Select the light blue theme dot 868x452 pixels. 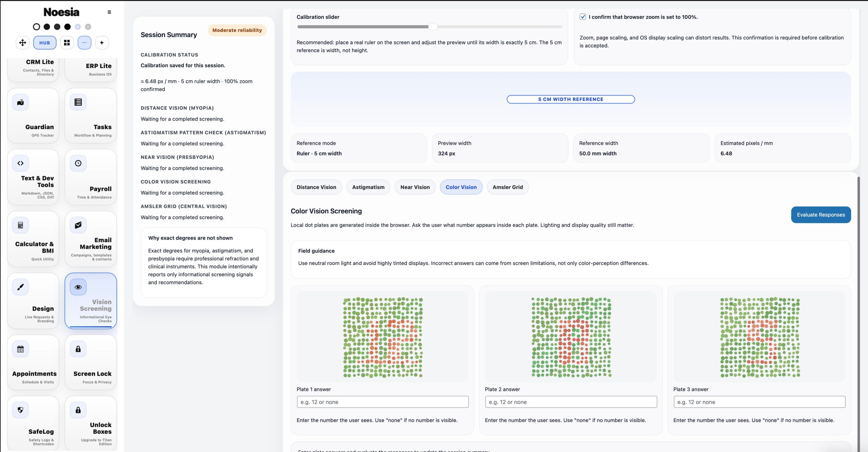tap(78, 27)
